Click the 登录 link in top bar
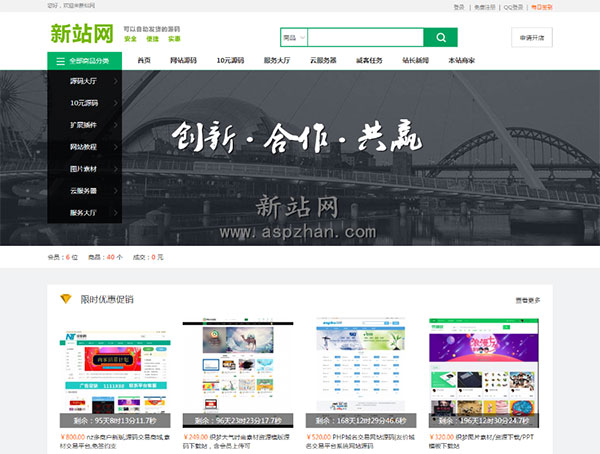 459,7
